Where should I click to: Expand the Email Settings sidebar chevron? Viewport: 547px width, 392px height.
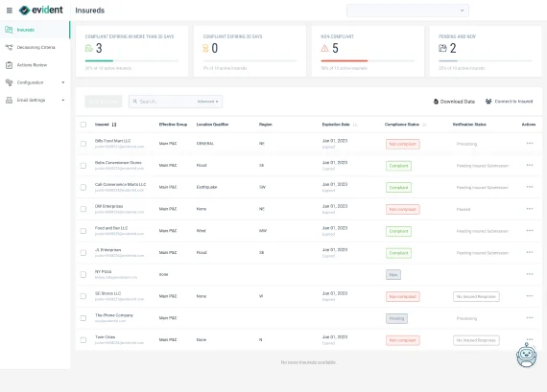pyautogui.click(x=63, y=100)
